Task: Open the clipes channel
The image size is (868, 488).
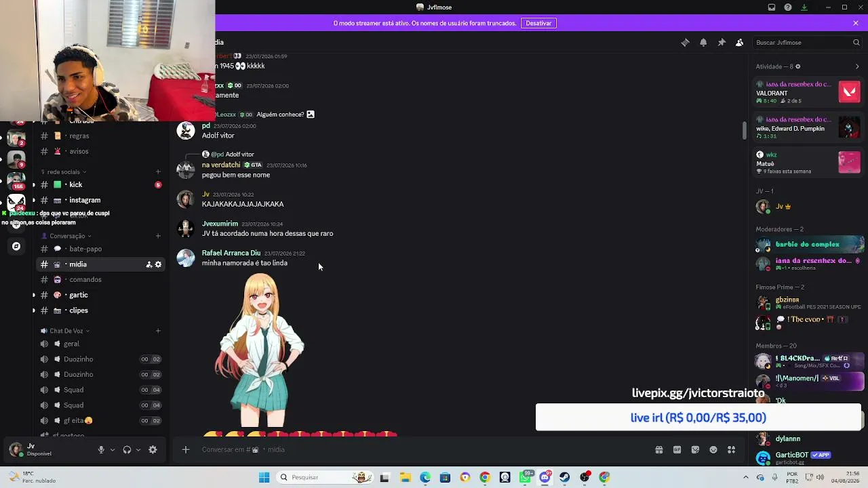Action: tap(100, 310)
